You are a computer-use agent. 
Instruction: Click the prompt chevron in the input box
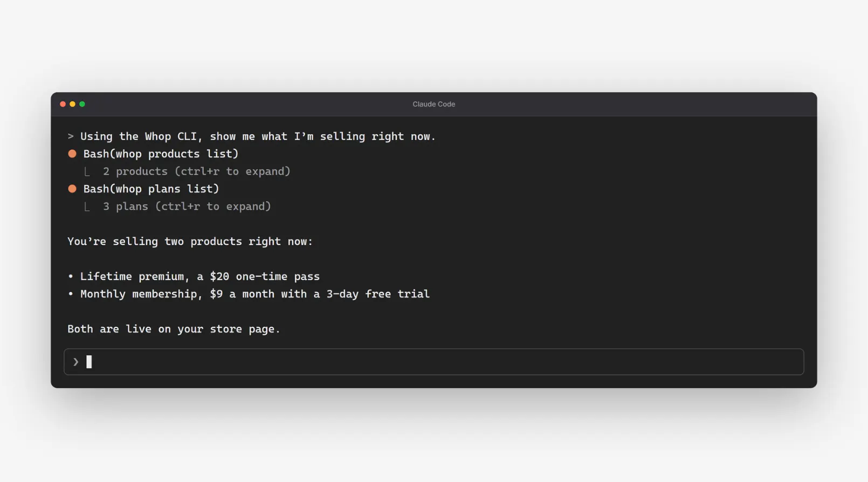tap(76, 362)
